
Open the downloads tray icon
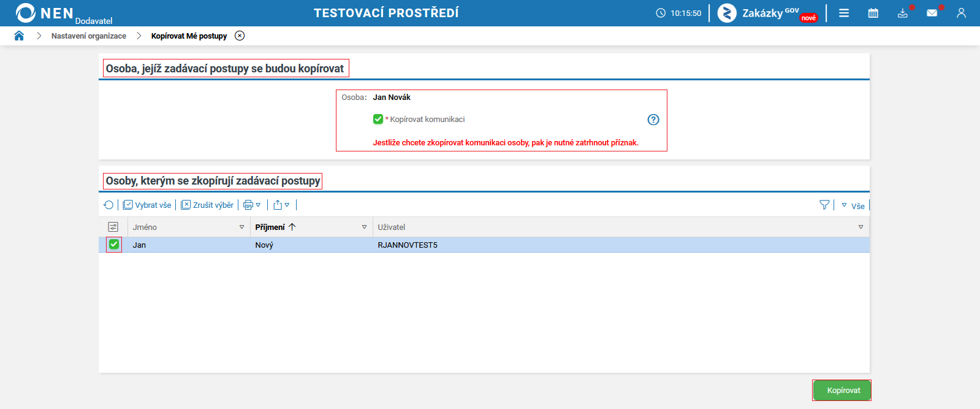(903, 13)
